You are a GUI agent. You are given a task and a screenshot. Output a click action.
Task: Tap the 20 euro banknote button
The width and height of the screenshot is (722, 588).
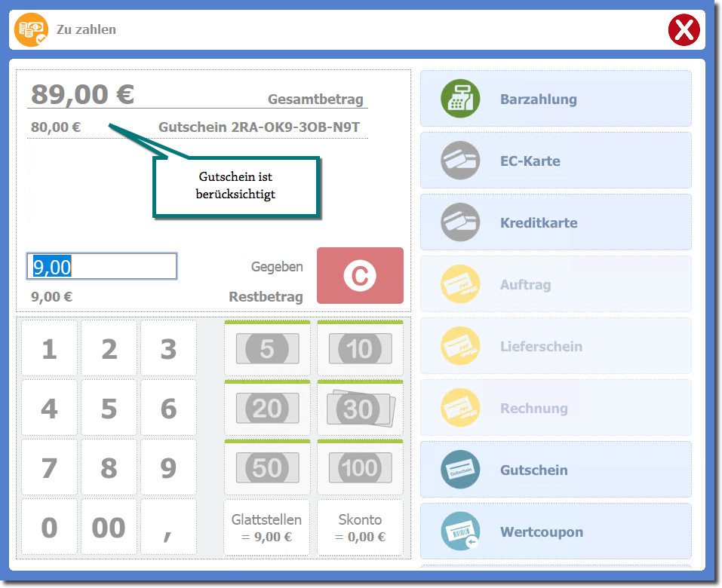tap(267, 409)
